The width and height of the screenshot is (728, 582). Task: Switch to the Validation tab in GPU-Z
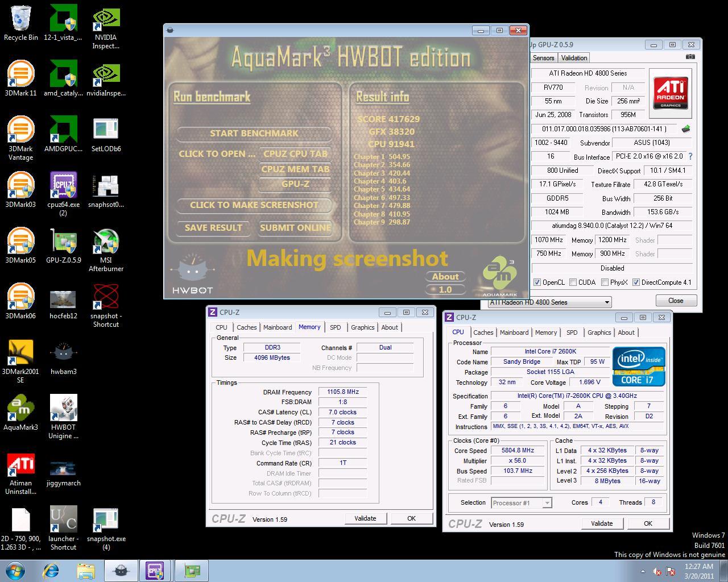click(x=574, y=58)
